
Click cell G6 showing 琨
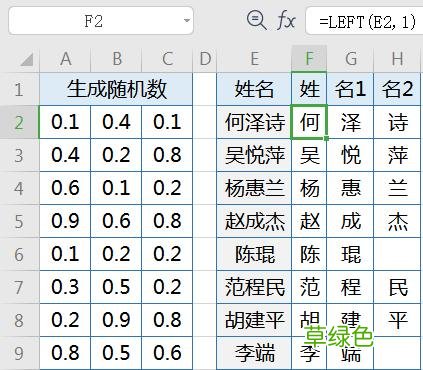(x=350, y=254)
